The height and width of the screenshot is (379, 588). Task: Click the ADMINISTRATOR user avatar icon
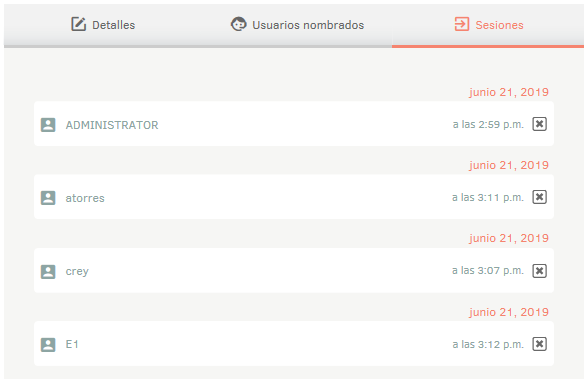(x=48, y=125)
